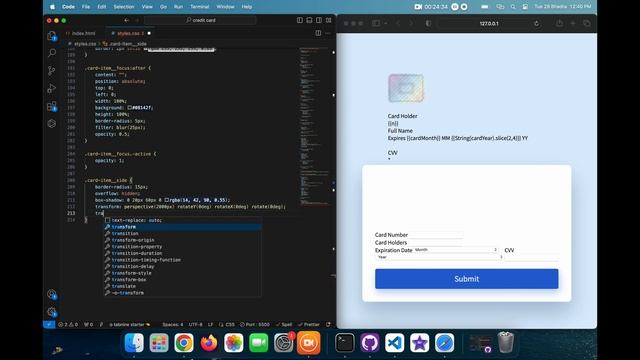
Task: Toggle Safari sidebar button
Action: [376, 23]
